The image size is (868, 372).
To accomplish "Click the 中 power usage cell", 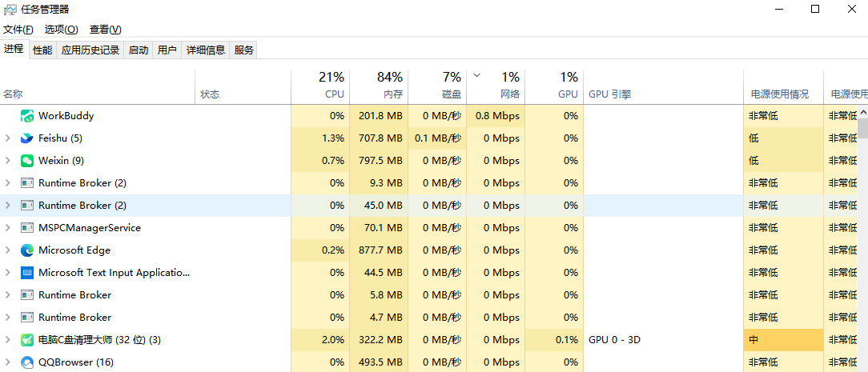I will point(783,340).
